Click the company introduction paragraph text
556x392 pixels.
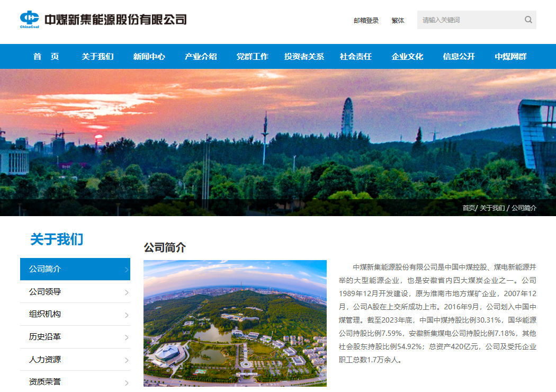point(437,313)
